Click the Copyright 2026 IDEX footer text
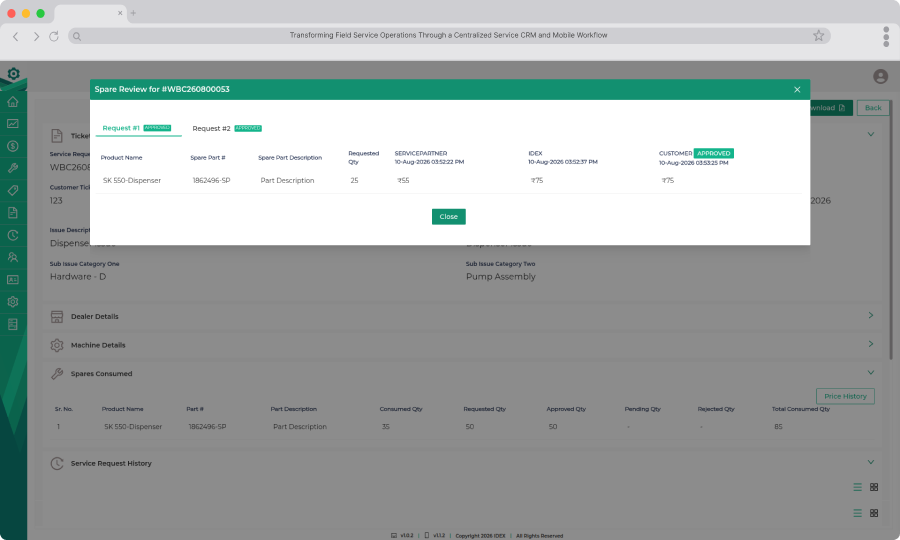Viewport: 900px width, 540px height. click(x=480, y=536)
